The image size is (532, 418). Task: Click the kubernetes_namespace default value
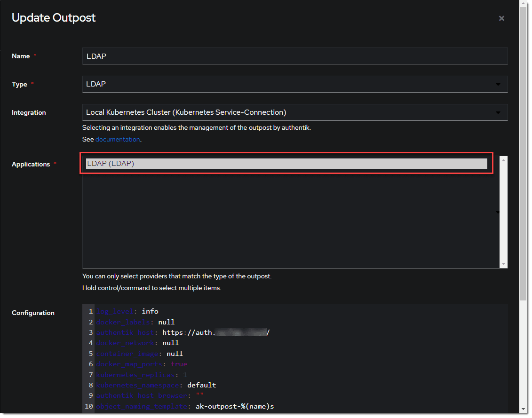click(x=201, y=385)
